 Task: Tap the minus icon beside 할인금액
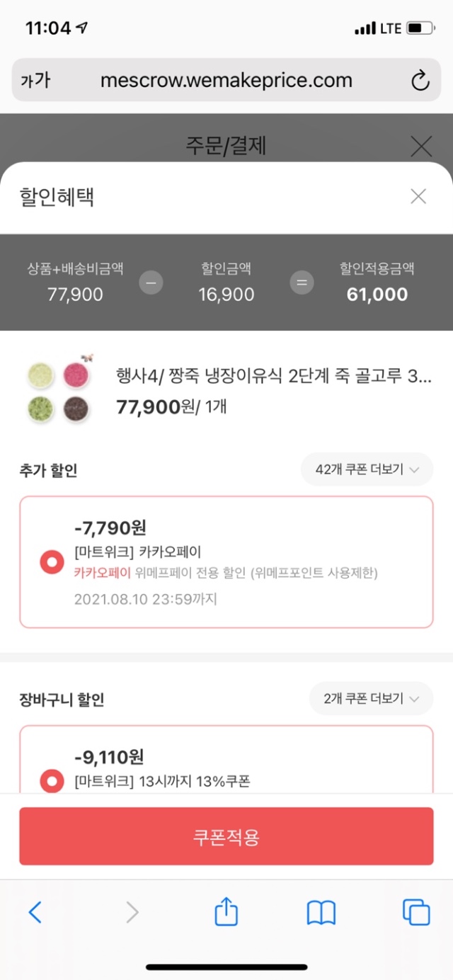[151, 283]
